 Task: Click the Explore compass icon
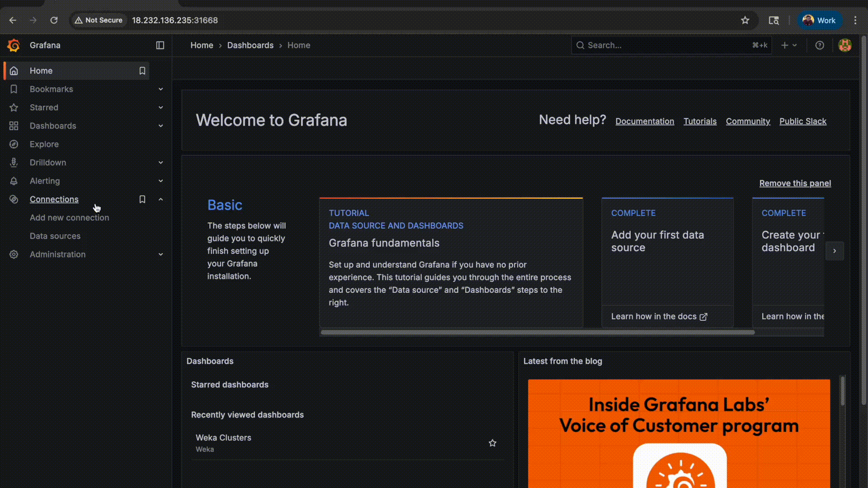[14, 144]
